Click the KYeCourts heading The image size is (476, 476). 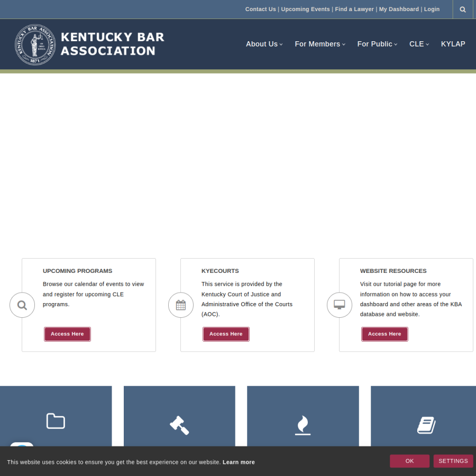click(220, 271)
